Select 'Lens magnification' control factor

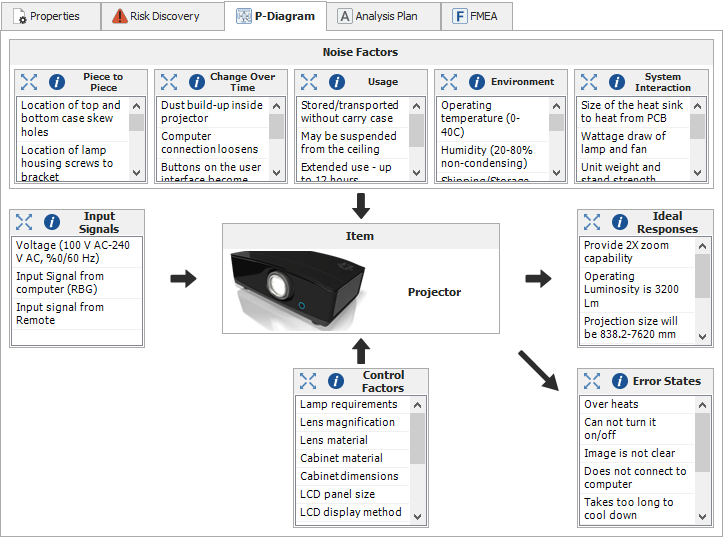(x=348, y=422)
